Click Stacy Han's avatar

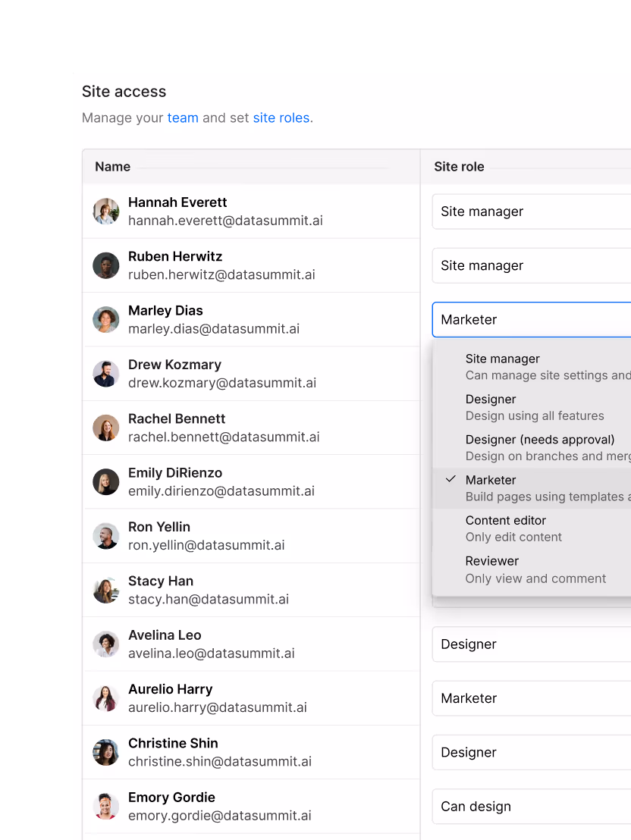(x=106, y=591)
